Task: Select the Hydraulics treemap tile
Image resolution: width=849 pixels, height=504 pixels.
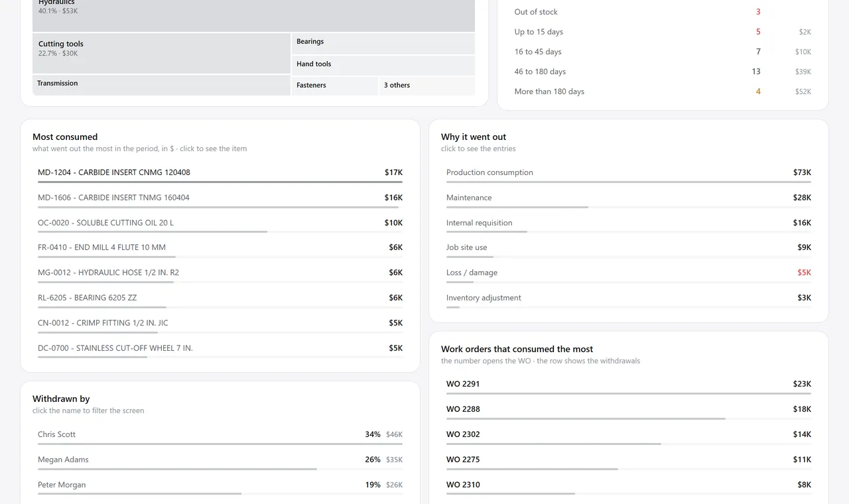Action: (x=253, y=16)
